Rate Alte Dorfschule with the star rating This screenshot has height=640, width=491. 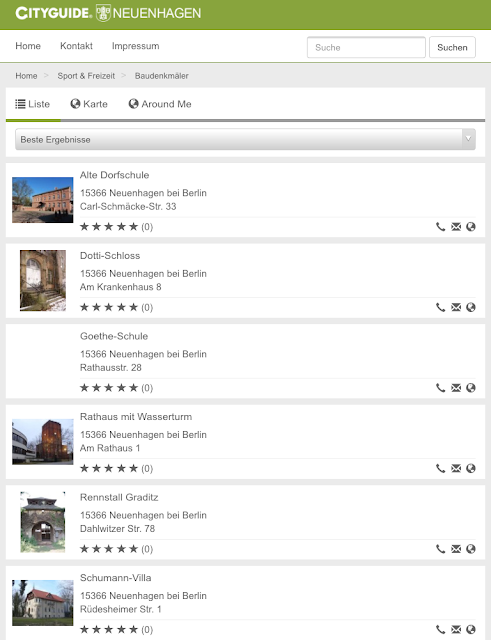click(109, 227)
